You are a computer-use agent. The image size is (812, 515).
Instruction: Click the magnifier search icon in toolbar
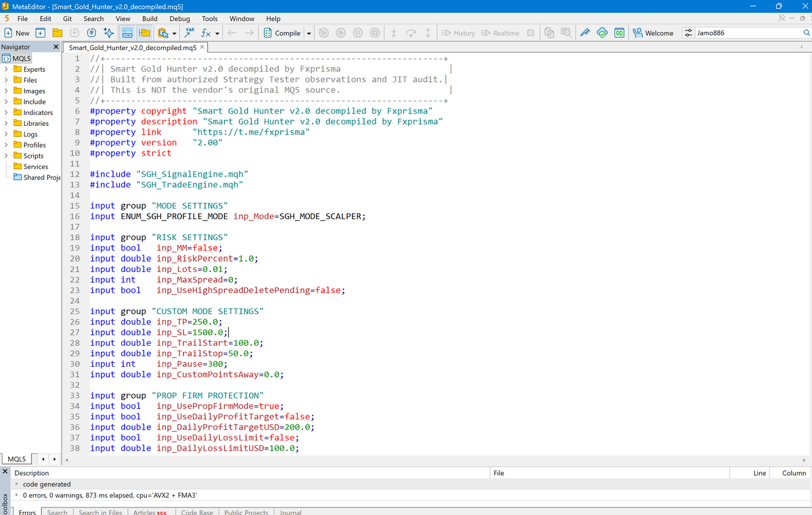(805, 33)
